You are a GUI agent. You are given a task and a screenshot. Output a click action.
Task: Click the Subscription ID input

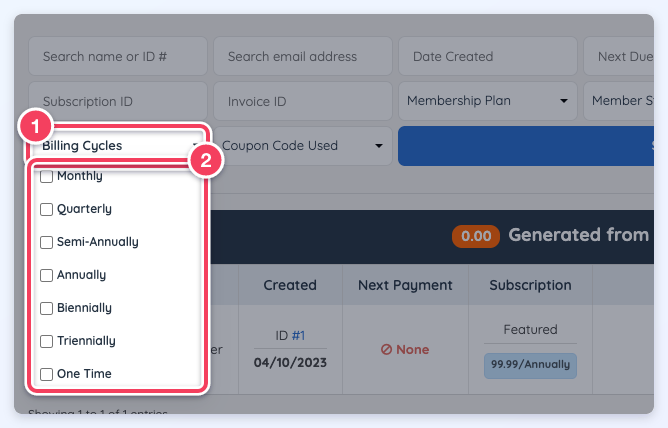(118, 101)
